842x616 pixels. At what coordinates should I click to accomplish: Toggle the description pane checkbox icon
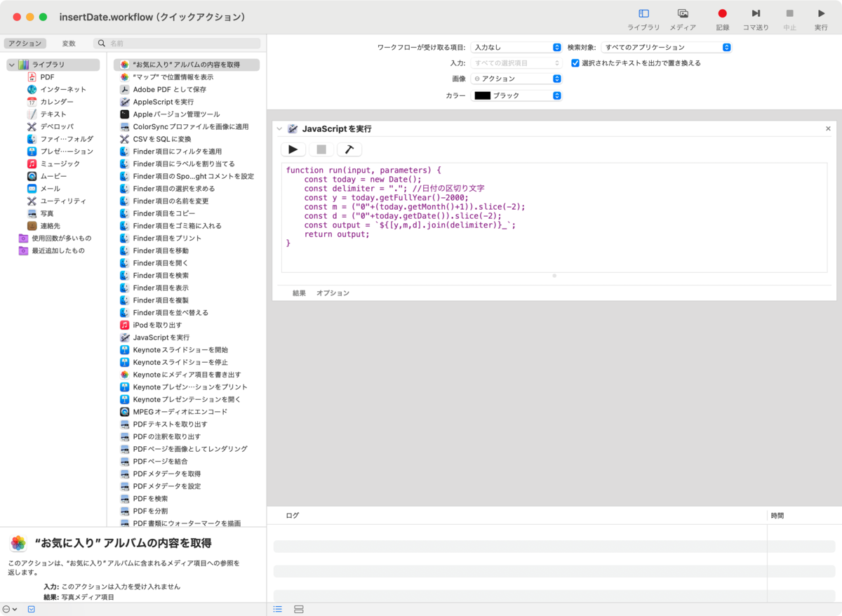[31, 609]
